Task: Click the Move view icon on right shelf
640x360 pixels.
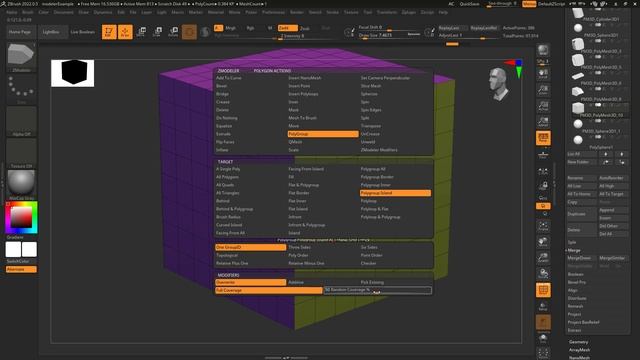Action: click(543, 242)
